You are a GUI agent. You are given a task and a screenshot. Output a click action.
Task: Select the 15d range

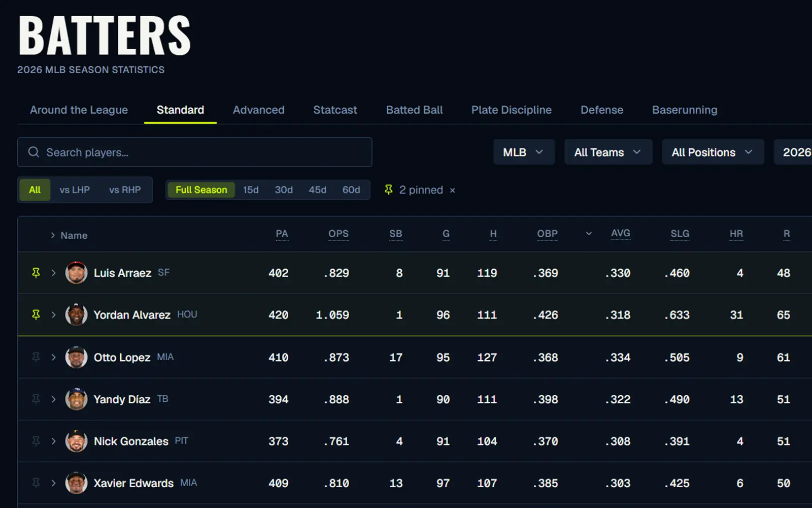pyautogui.click(x=251, y=190)
